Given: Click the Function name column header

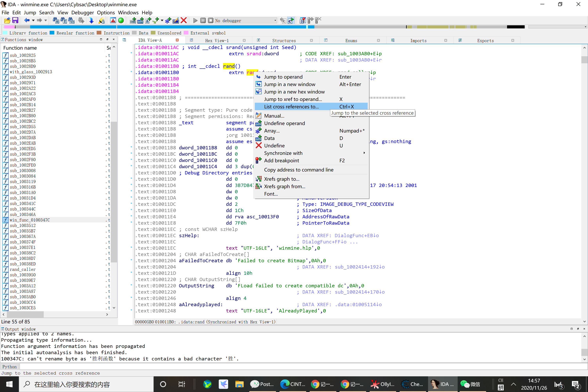Looking at the screenshot, I should [x=53, y=48].
